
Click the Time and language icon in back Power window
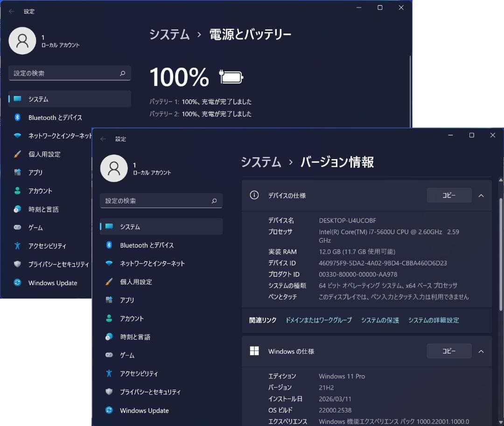click(17, 209)
